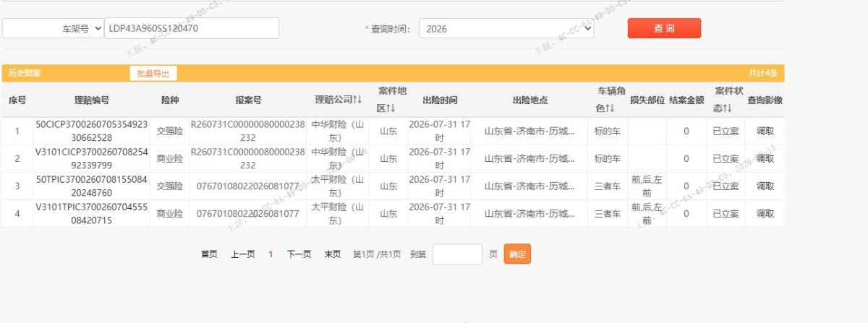This screenshot has height=323, width=868.
Task: Click the page number jump input box
Action: click(x=457, y=254)
